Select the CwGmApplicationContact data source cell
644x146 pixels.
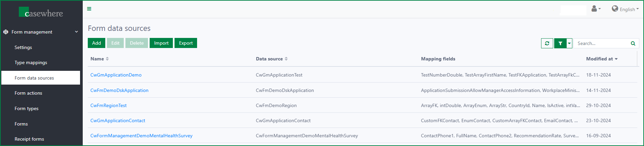coord(283,120)
